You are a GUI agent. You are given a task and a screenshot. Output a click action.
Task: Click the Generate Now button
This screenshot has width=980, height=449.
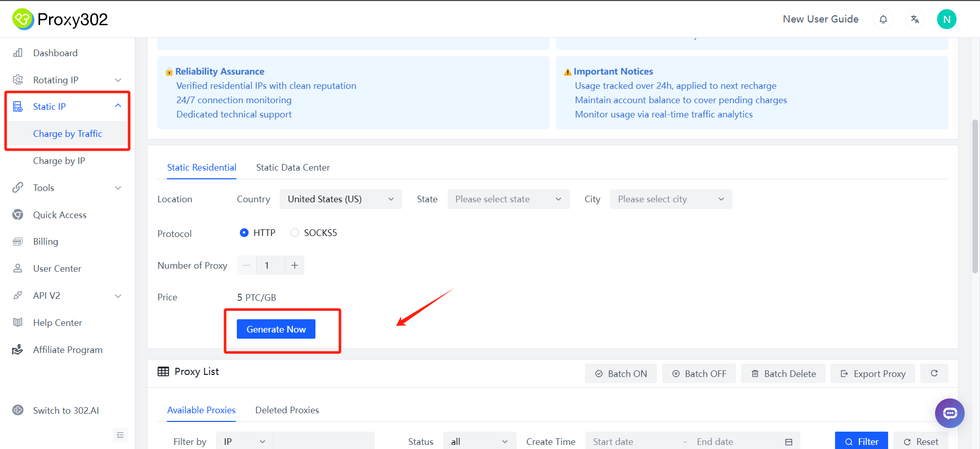point(276,329)
